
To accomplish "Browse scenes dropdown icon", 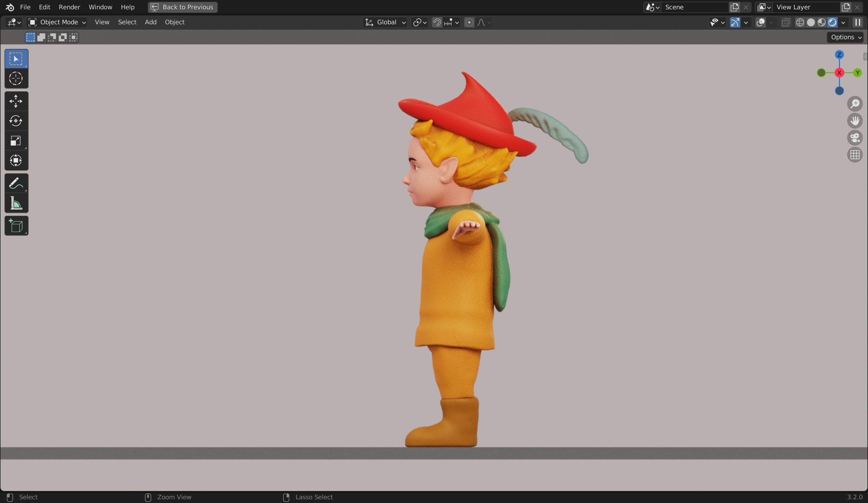I will 652,7.
